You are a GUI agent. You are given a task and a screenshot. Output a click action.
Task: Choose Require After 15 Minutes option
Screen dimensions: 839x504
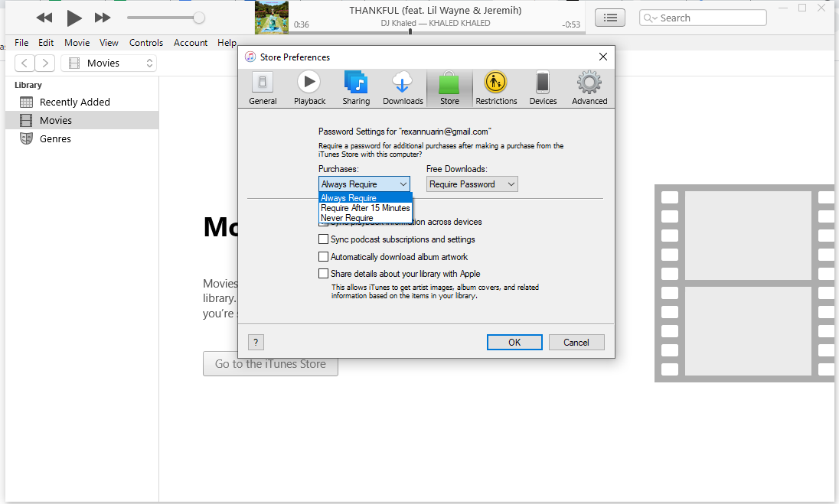tap(365, 208)
